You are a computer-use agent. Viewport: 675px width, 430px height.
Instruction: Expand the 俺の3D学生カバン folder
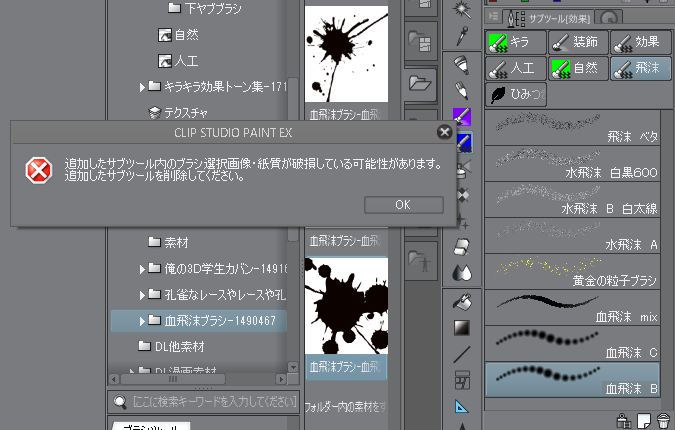[x=143, y=269]
